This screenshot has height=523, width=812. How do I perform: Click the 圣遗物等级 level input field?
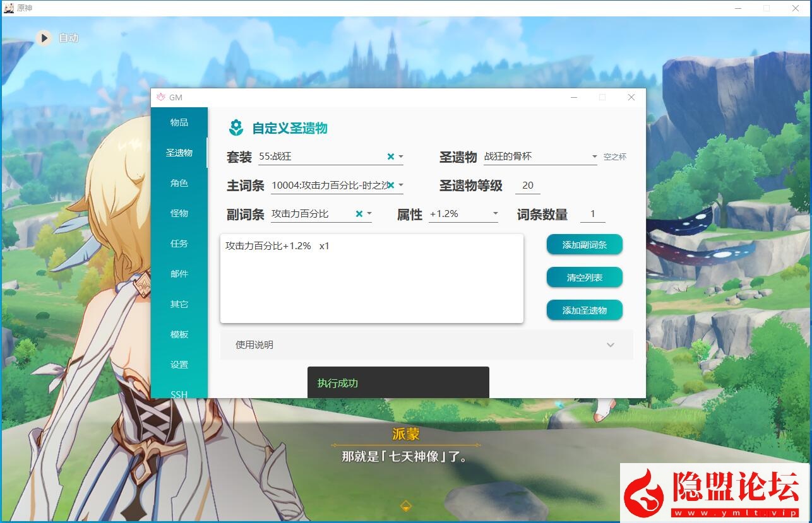click(528, 185)
